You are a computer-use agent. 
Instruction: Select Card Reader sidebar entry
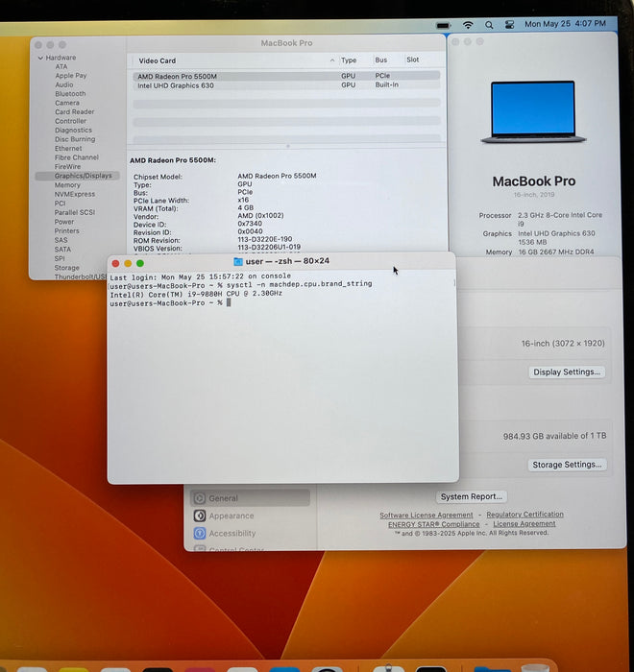click(75, 112)
